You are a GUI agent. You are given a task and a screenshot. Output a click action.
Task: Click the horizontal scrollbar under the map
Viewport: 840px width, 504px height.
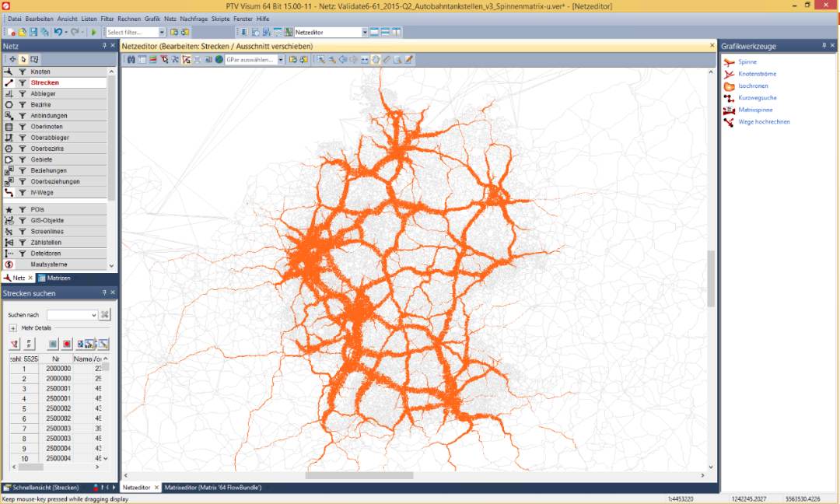click(359, 475)
